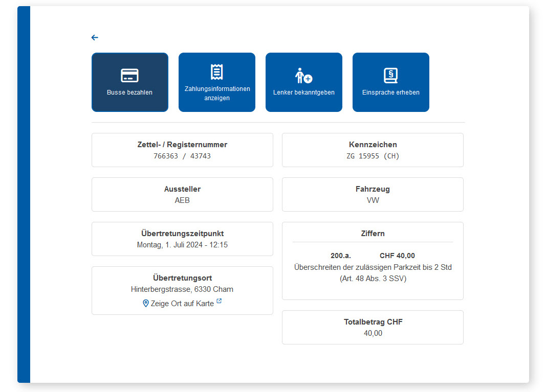Click the date Montag, 1. Juli 2024

point(182,245)
